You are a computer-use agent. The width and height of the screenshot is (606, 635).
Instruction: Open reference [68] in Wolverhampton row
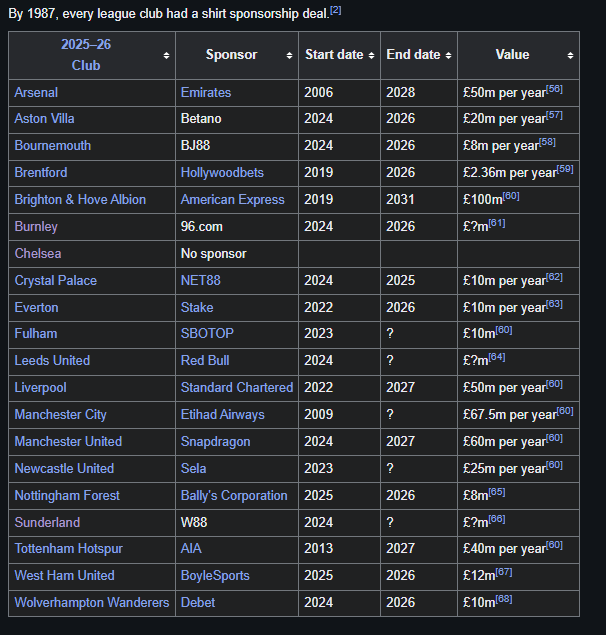pyautogui.click(x=504, y=599)
